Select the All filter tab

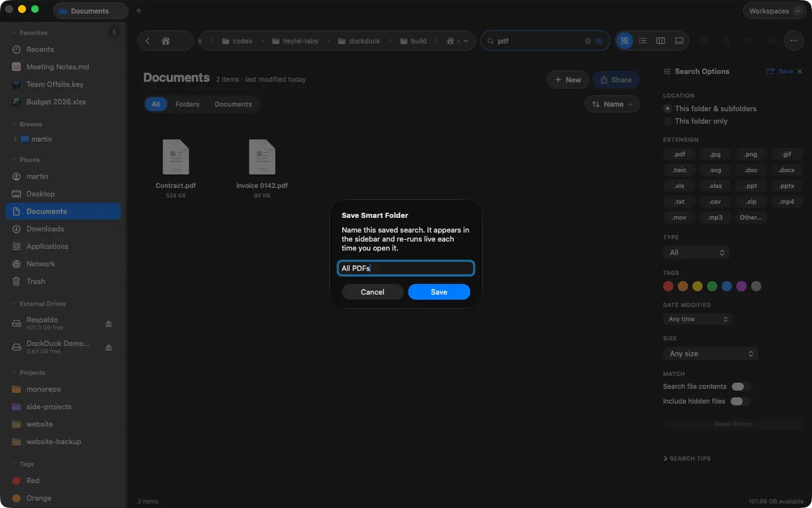tap(156, 104)
